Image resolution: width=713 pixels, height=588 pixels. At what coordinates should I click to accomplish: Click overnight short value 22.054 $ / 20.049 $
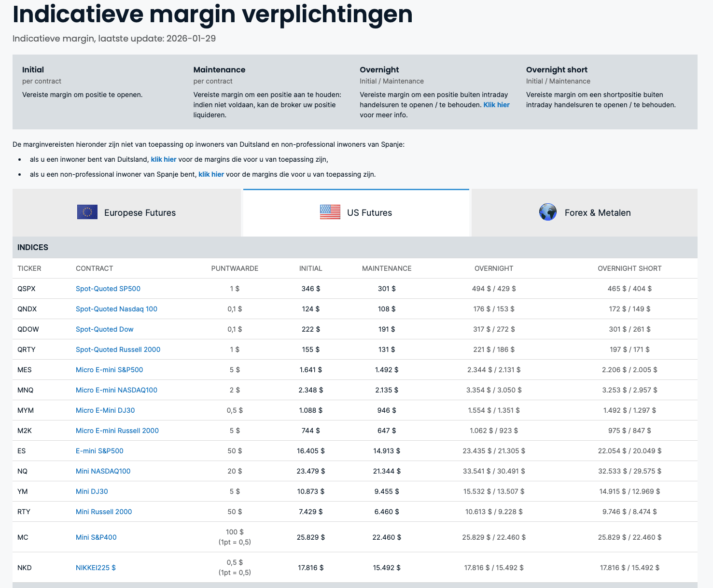(x=629, y=451)
